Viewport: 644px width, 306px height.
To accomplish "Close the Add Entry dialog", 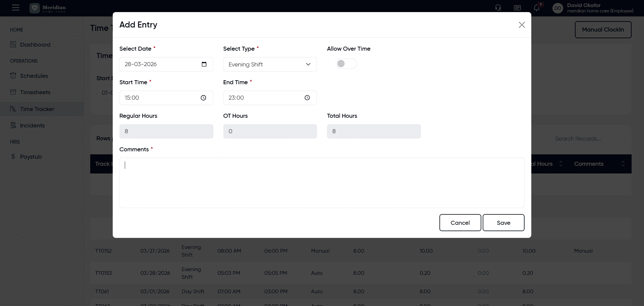I will [522, 25].
